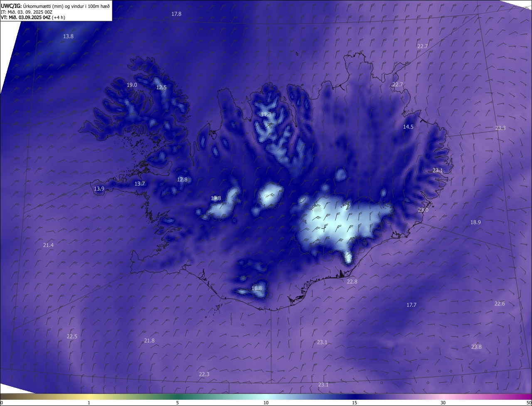The image size is (532, 406).
Task: Click the 17.8 value on the map
Action: click(176, 14)
